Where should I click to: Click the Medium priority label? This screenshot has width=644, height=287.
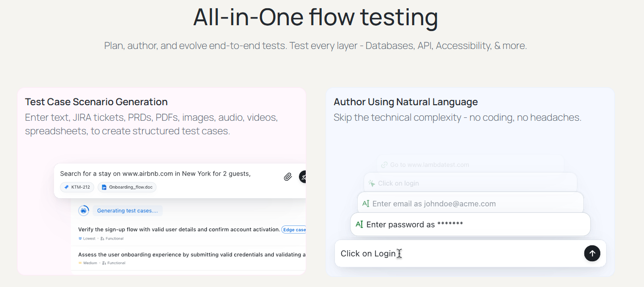90,263
